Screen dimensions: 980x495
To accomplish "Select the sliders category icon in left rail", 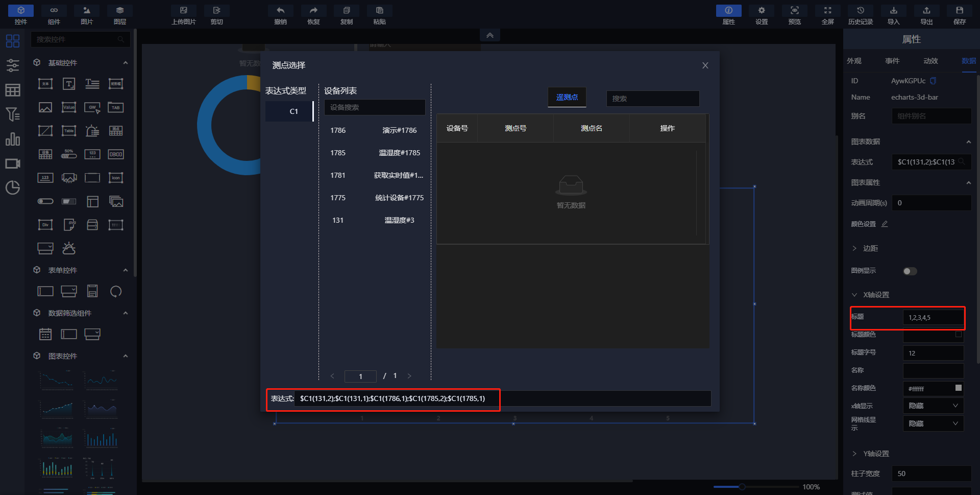I will point(13,65).
